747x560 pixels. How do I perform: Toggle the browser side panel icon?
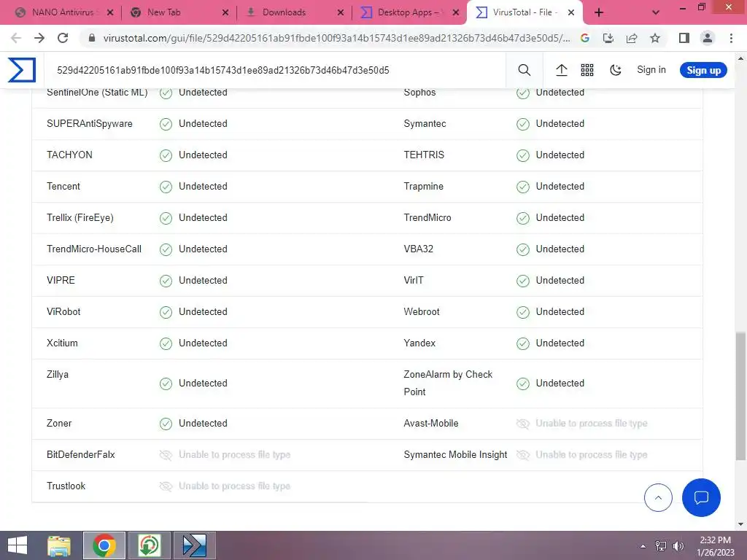684,38
